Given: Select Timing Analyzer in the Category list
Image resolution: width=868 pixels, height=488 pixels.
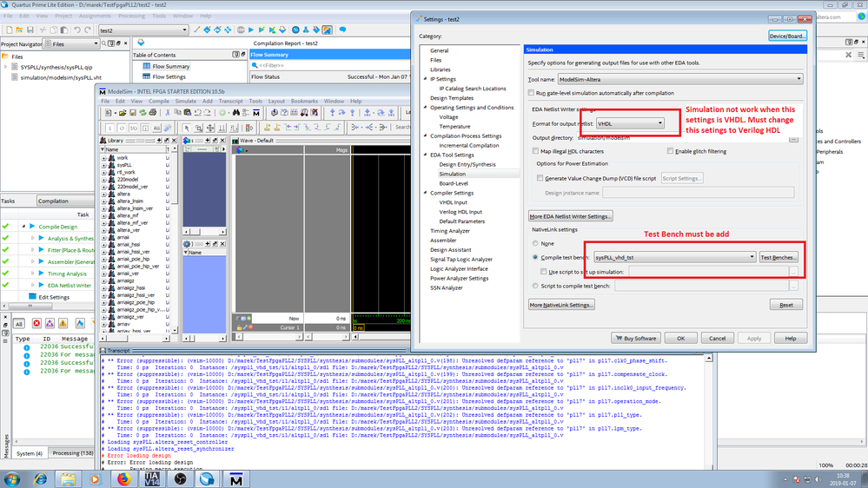Looking at the screenshot, I should point(449,231).
